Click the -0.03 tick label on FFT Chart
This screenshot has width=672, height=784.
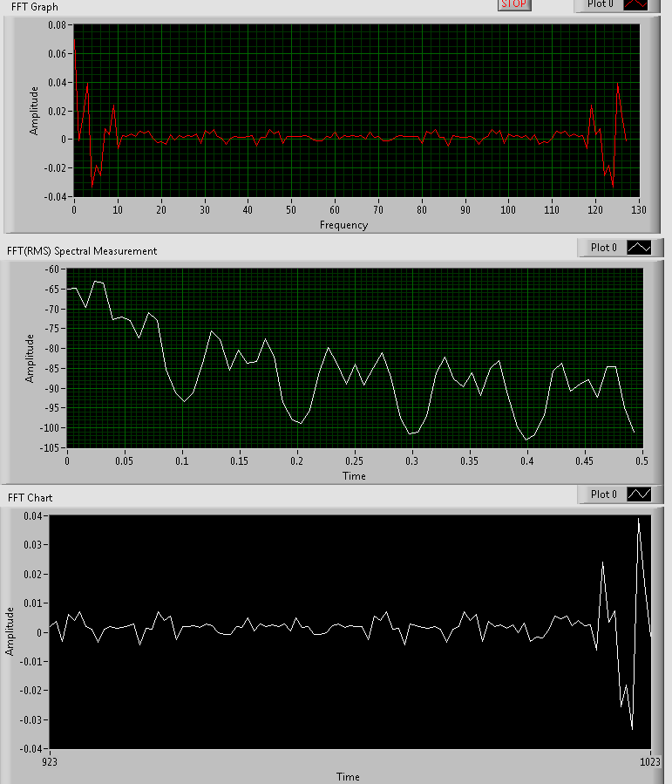tap(31, 720)
